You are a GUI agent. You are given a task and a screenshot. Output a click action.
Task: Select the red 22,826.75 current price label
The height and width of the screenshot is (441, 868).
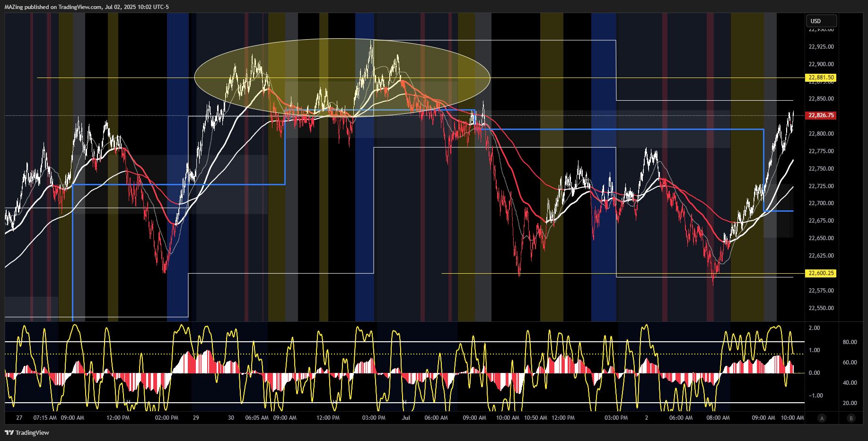[821, 115]
